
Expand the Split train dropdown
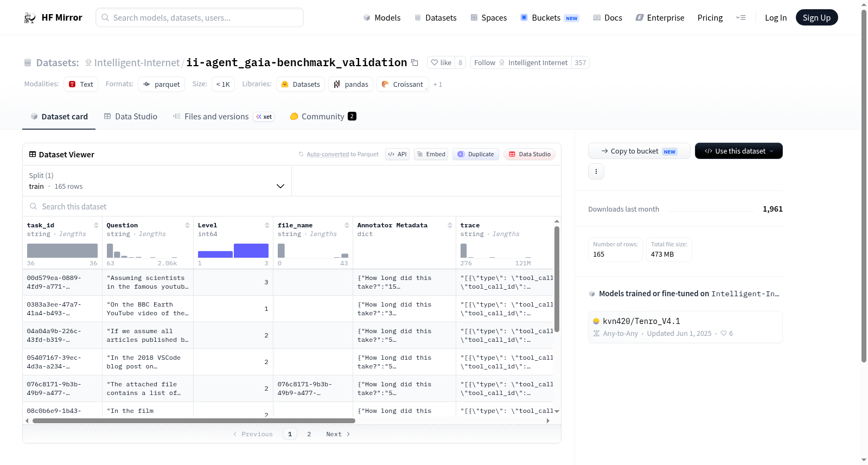[x=157, y=181]
